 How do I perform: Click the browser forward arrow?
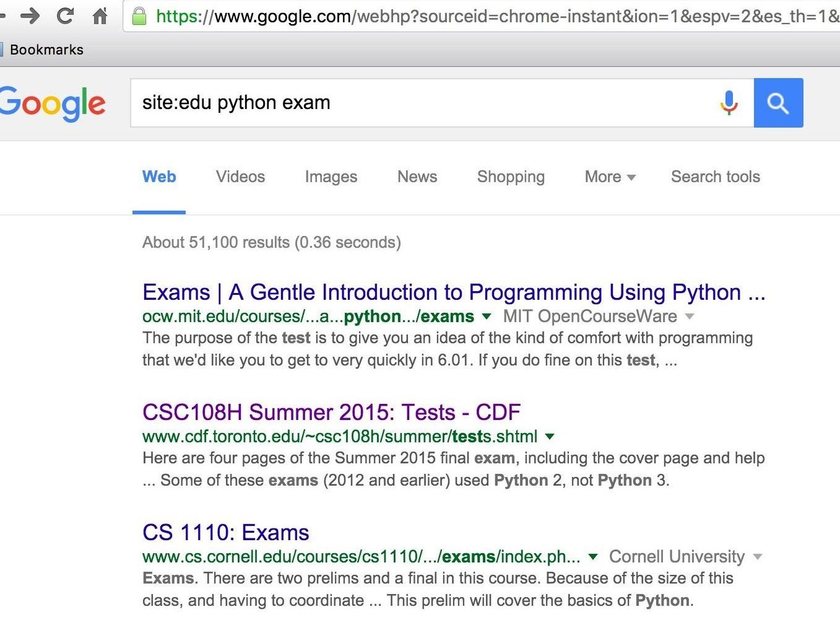(29, 15)
